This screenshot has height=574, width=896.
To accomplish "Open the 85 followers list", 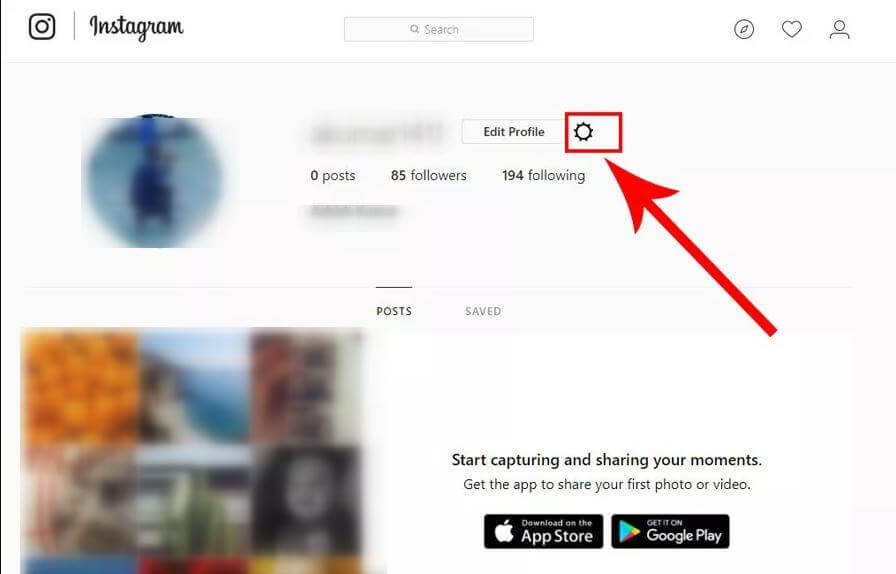I will [x=429, y=176].
